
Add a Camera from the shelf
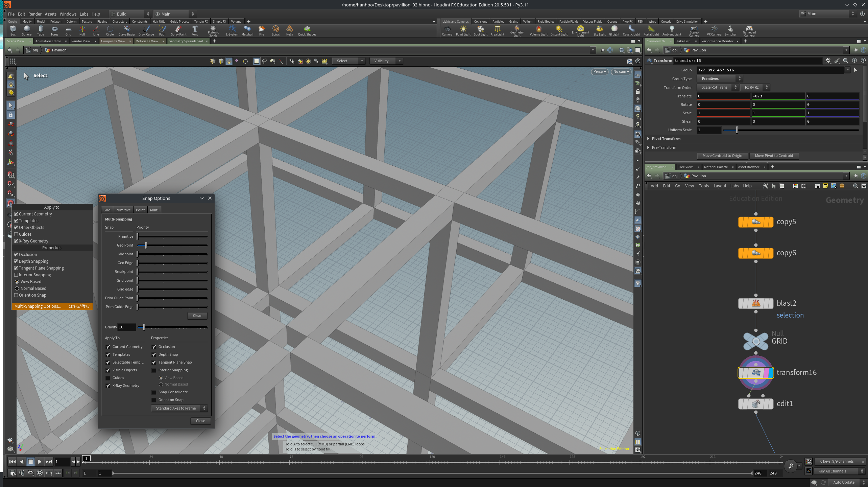tap(447, 30)
